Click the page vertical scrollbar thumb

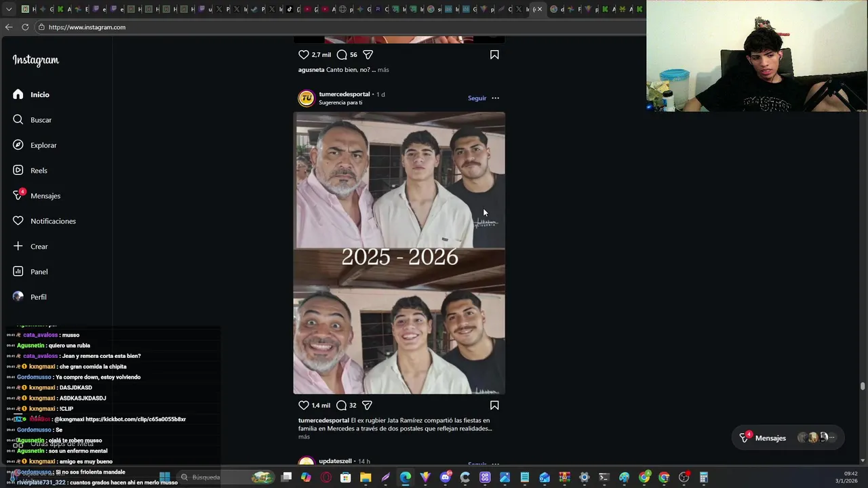click(863, 386)
